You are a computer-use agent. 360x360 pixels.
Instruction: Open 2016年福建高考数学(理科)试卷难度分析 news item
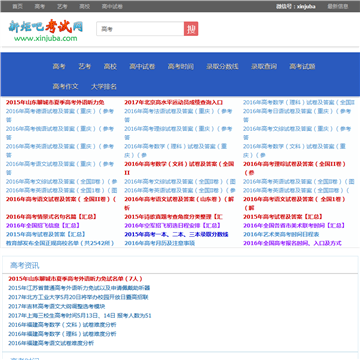click(62, 334)
